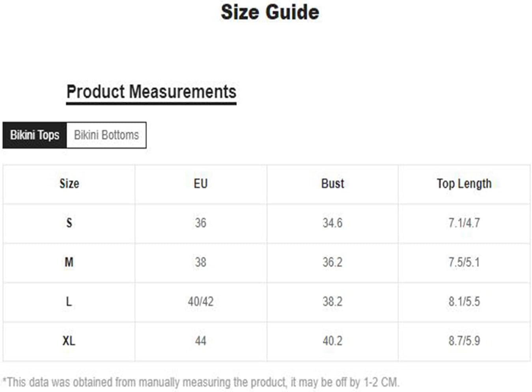The width and height of the screenshot is (532, 392).
Task: Open the Bikini Bottoms tab
Action: tap(106, 135)
